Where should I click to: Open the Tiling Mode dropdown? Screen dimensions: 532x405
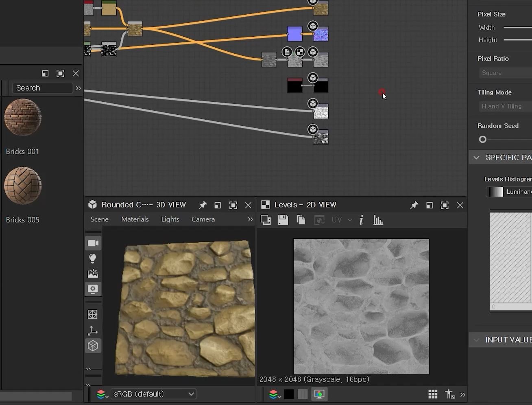point(505,106)
